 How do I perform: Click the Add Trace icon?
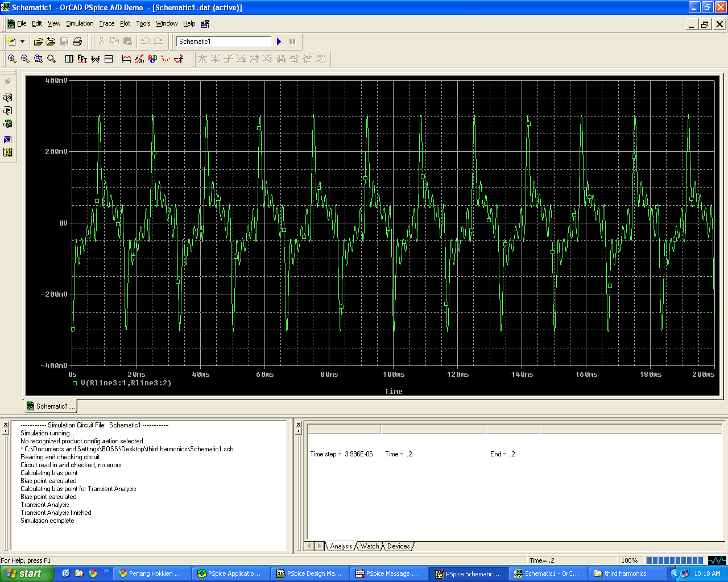point(126,59)
